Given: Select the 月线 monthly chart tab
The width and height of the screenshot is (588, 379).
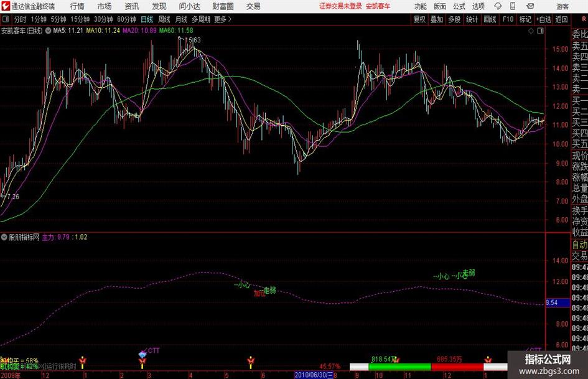Looking at the screenshot, I should pyautogui.click(x=181, y=19).
